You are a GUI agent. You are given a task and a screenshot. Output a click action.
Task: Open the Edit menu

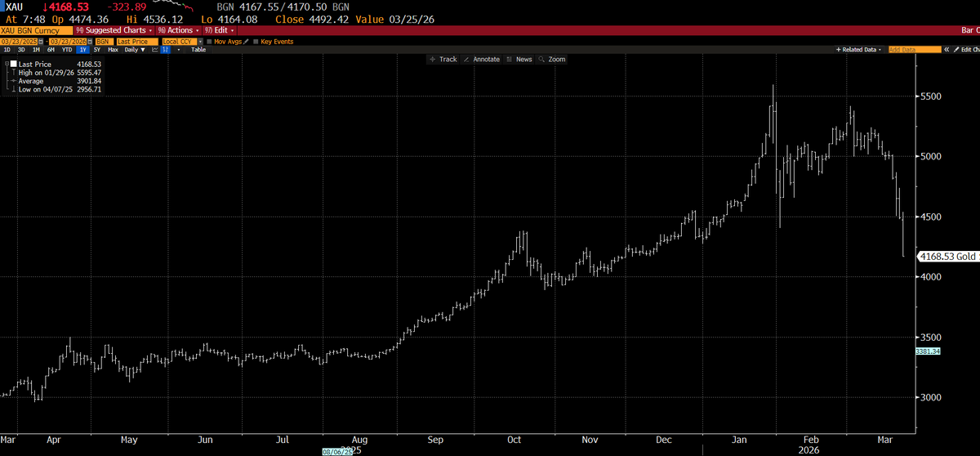point(219,30)
